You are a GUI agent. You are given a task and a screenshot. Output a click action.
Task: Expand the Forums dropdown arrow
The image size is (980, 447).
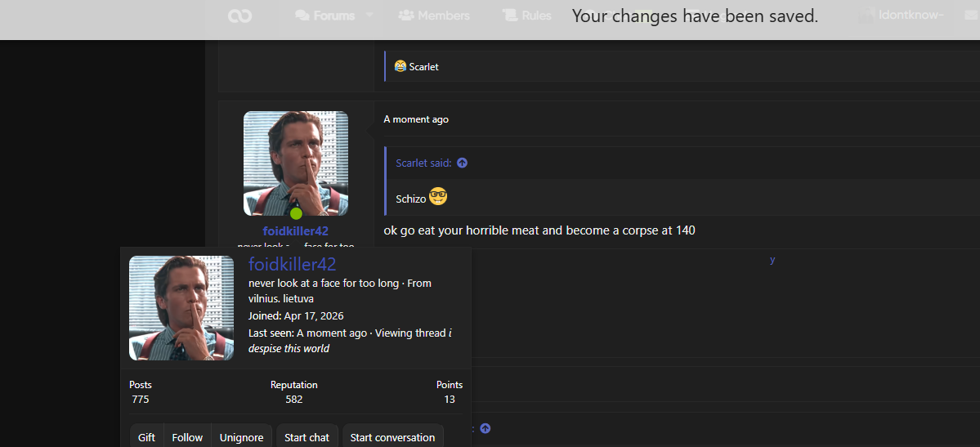(x=369, y=16)
